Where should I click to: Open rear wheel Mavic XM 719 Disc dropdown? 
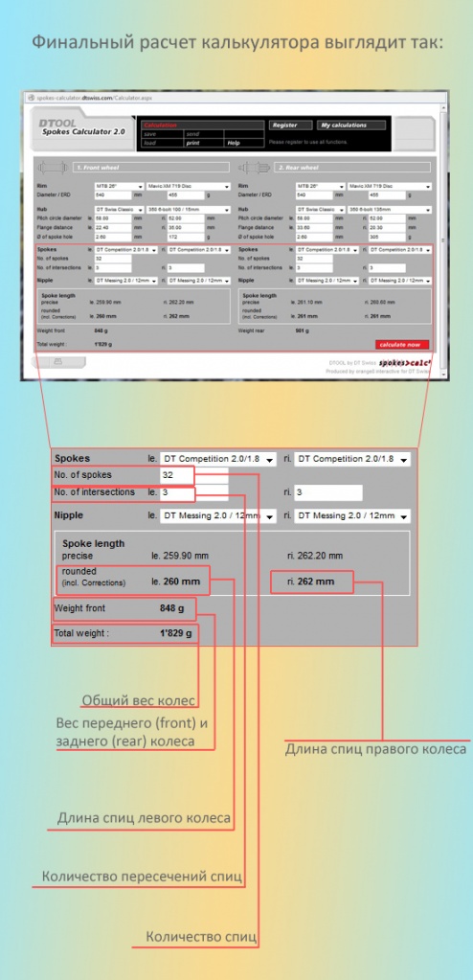390,186
